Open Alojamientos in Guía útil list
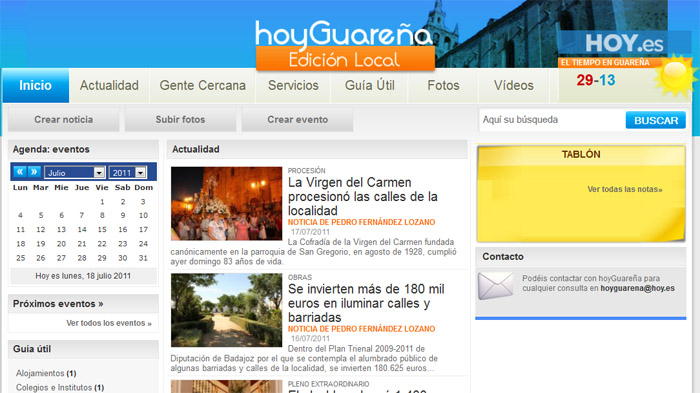This screenshot has width=700, height=393. 40,373
